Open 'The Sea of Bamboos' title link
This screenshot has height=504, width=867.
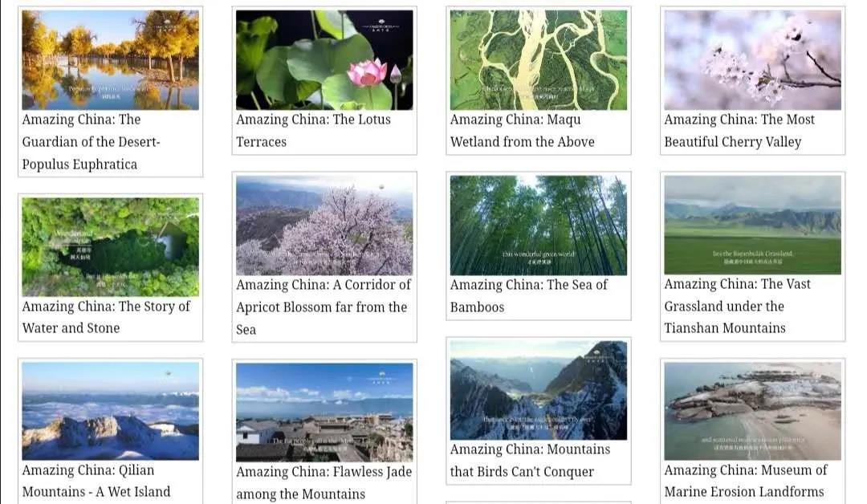(528, 296)
